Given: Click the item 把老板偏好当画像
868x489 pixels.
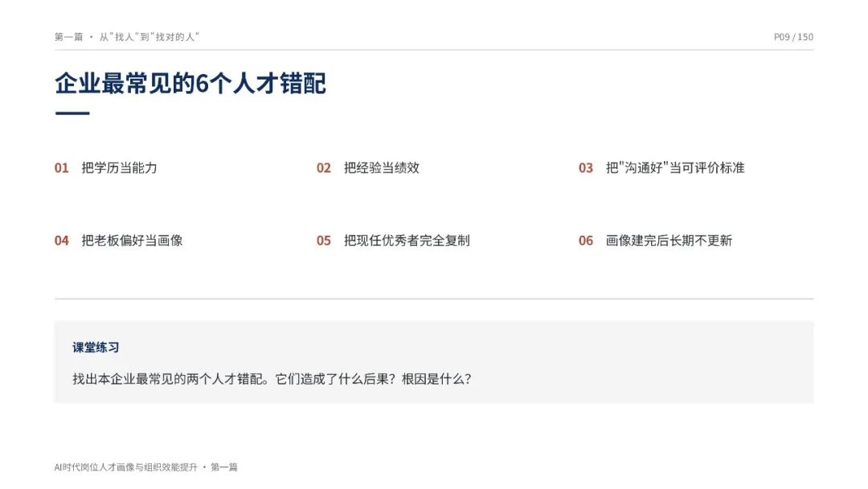Looking at the screenshot, I should 132,240.
